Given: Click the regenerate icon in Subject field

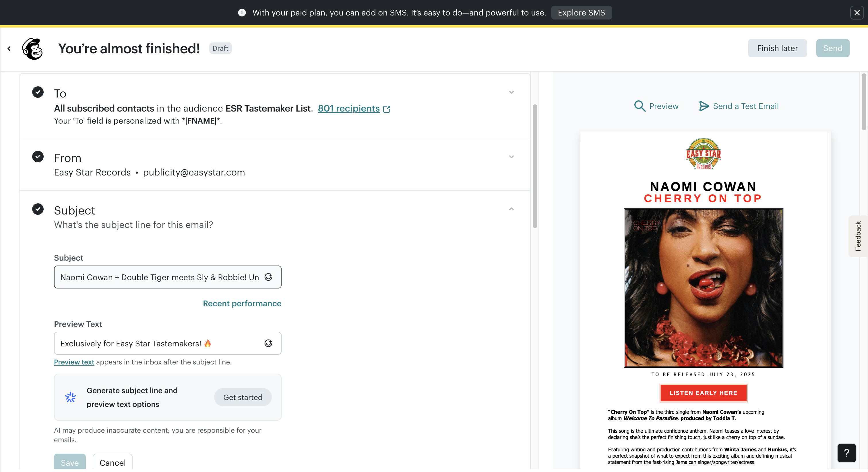Looking at the screenshot, I should [268, 277].
